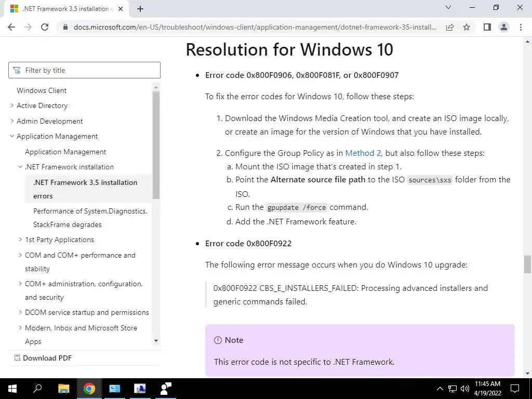Open network status tray icon

(453, 389)
